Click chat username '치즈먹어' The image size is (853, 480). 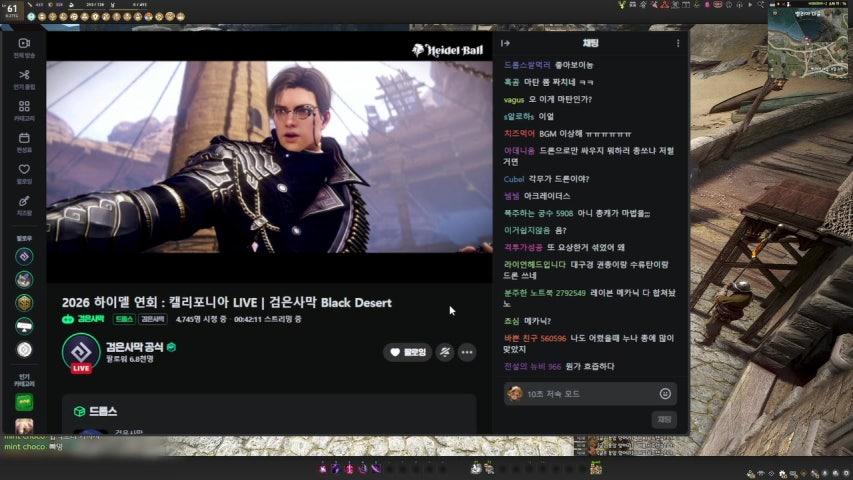(520, 133)
